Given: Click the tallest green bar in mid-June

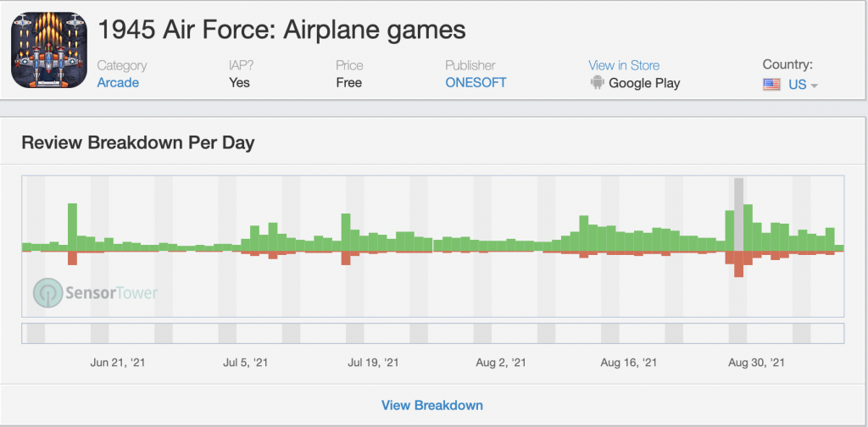Looking at the screenshot, I should [x=73, y=227].
